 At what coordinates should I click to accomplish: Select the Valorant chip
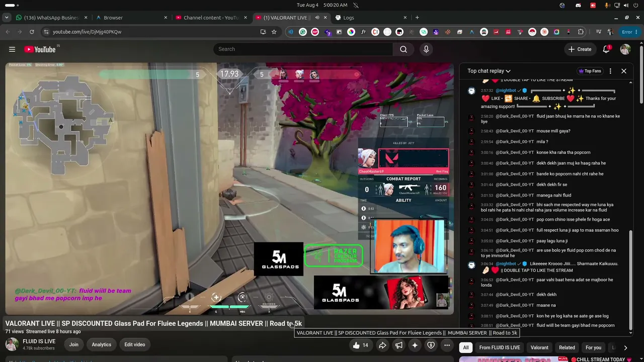539,347
